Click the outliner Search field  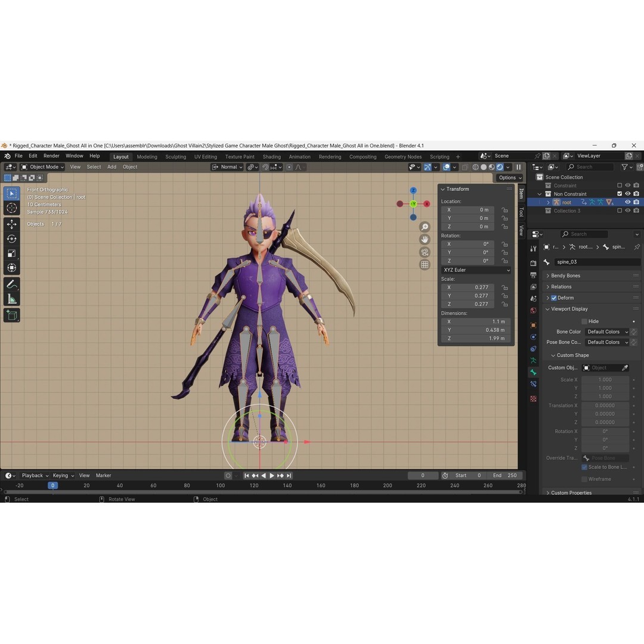click(x=590, y=167)
